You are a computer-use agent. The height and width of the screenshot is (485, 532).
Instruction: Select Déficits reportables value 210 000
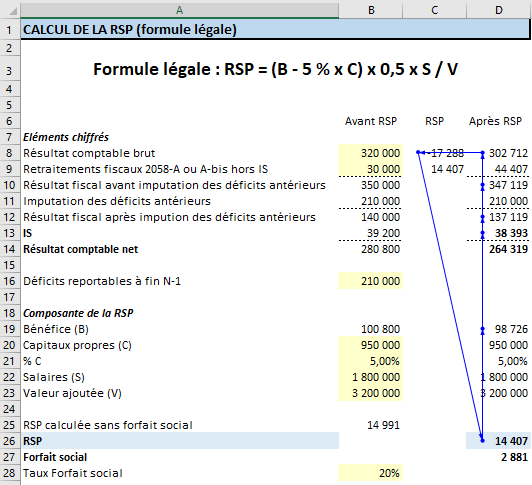click(x=371, y=281)
